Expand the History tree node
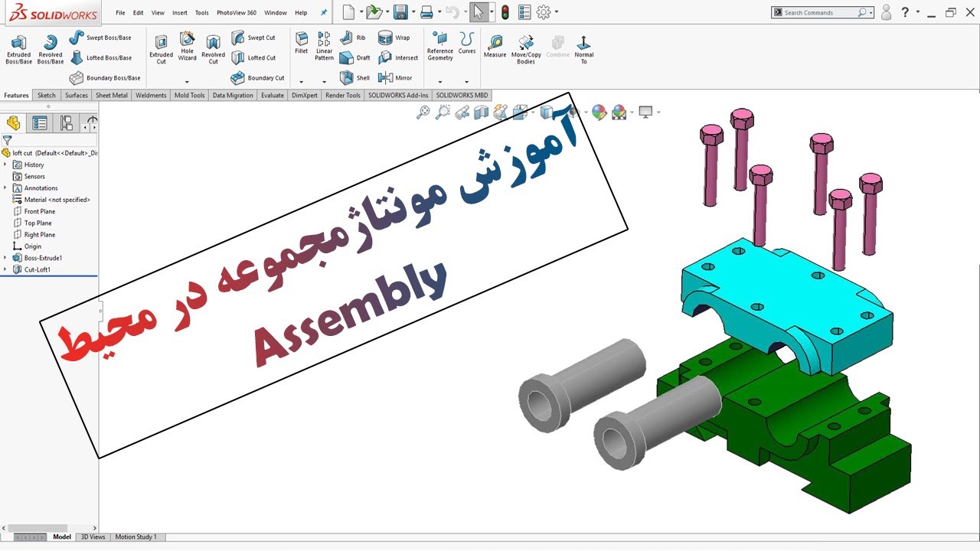This screenshot has height=551, width=980. 5,165
